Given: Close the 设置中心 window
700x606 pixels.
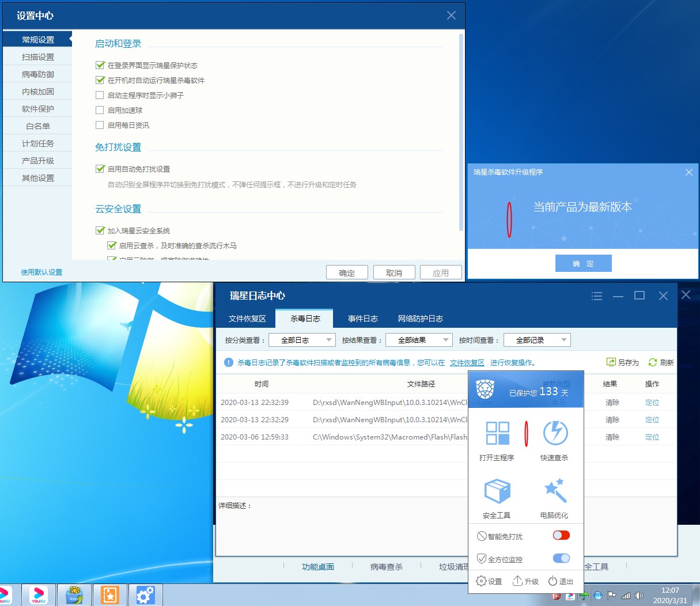Looking at the screenshot, I should pyautogui.click(x=451, y=16).
